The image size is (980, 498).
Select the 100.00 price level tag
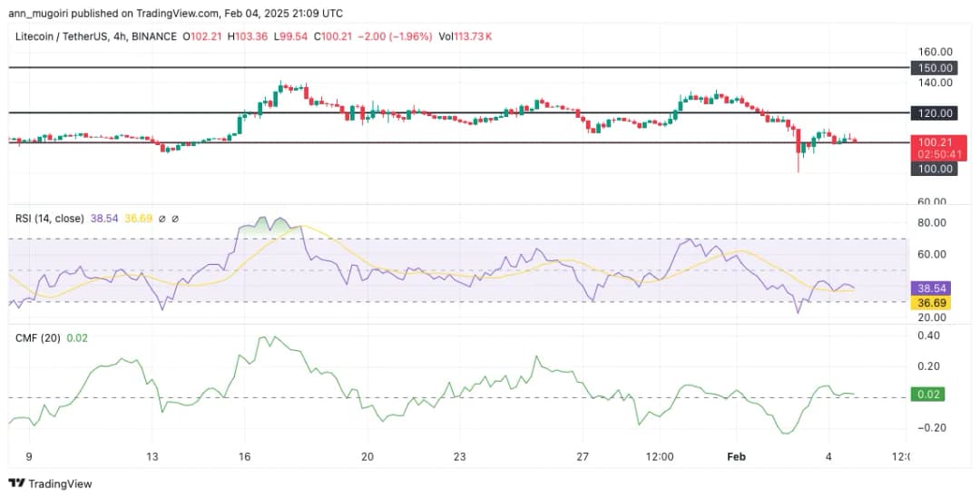point(934,169)
